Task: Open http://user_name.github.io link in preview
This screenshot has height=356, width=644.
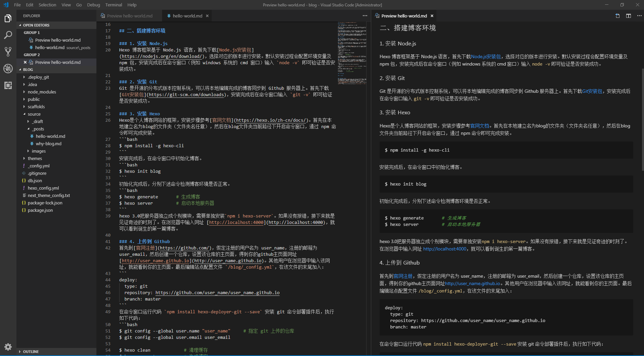Action: [473, 283]
